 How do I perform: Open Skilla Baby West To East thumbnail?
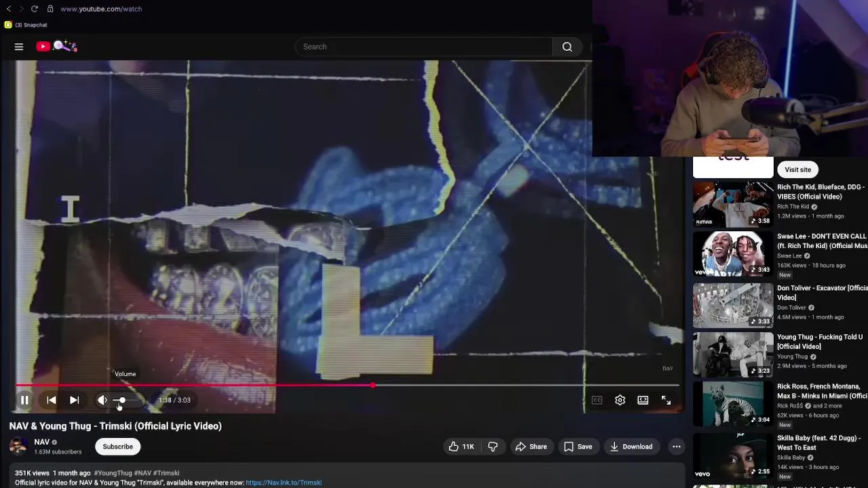[733, 454]
